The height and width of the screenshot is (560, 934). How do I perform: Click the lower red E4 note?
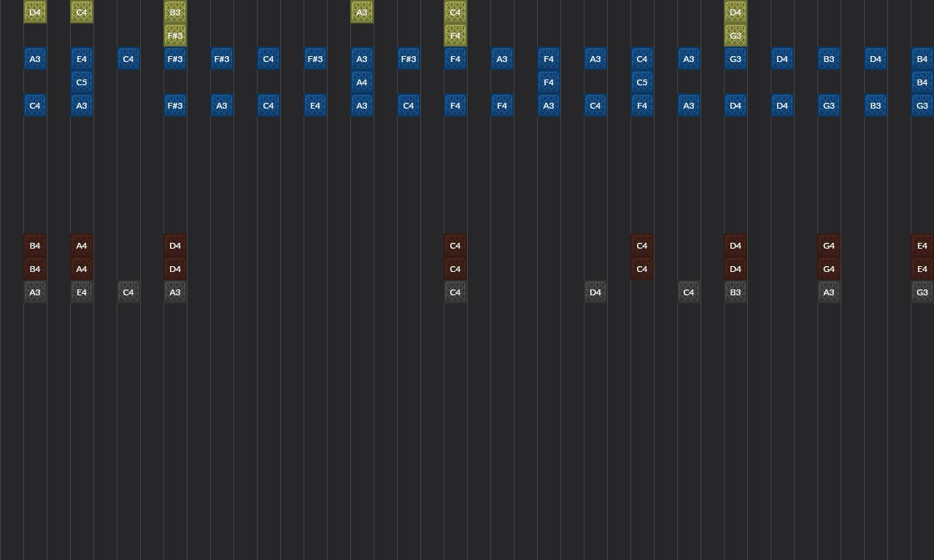[x=922, y=269]
